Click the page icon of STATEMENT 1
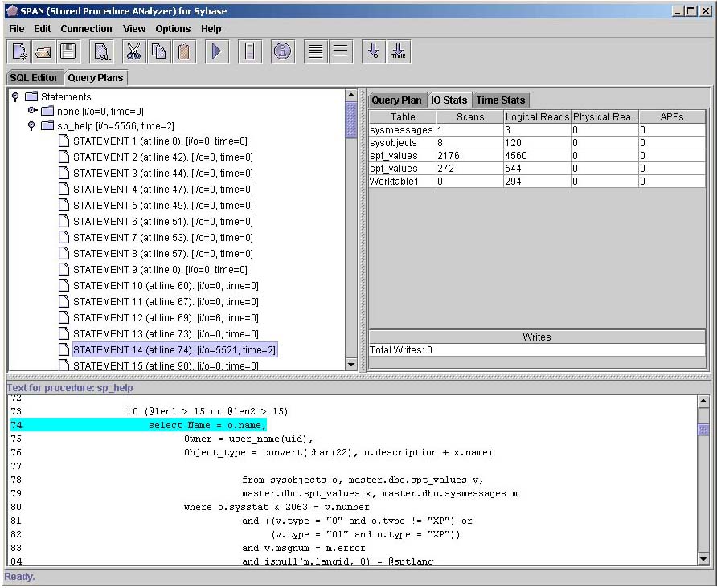This screenshot has height=588, width=717. pyautogui.click(x=64, y=141)
